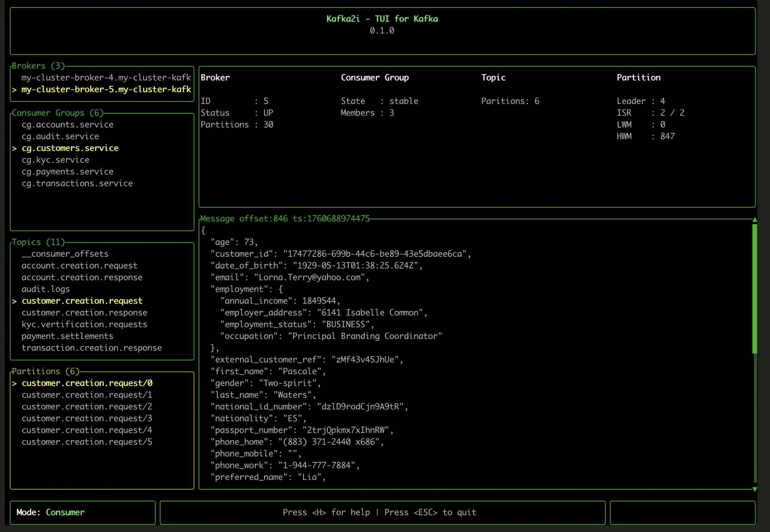Select broker my-cluster-broker-5 in Brokers list
Viewport: 770px width, 532px height.
106,89
